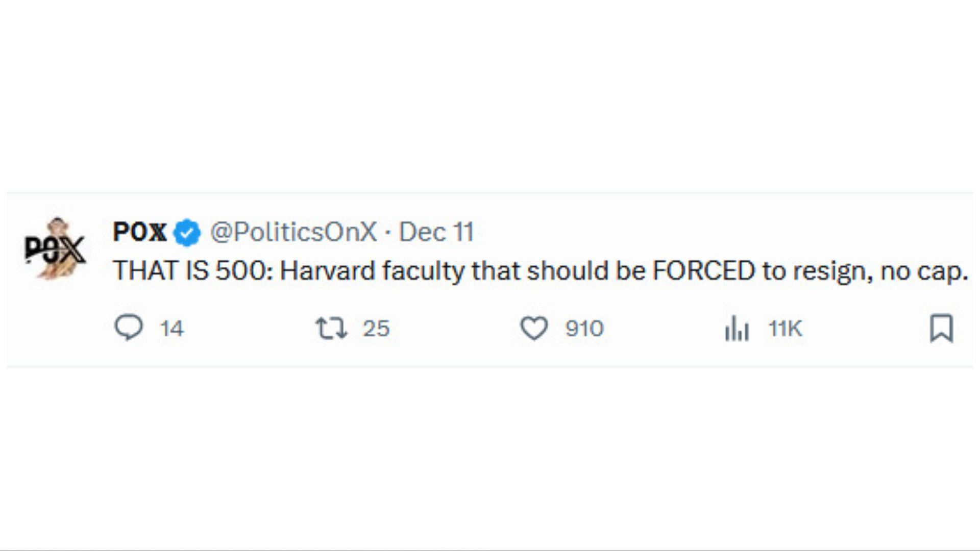This screenshot has width=980, height=551.
Task: Click the blue verified badge
Action: click(x=187, y=233)
